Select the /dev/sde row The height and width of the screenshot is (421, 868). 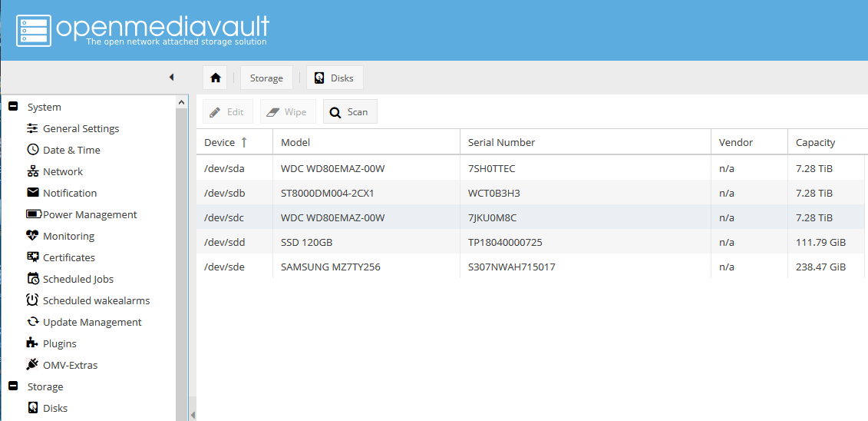pos(531,267)
